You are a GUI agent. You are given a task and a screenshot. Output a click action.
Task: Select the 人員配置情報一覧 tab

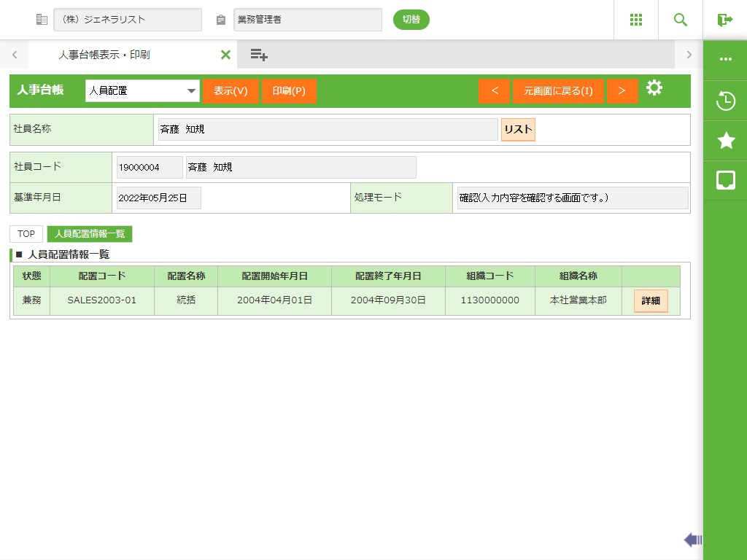click(90, 234)
